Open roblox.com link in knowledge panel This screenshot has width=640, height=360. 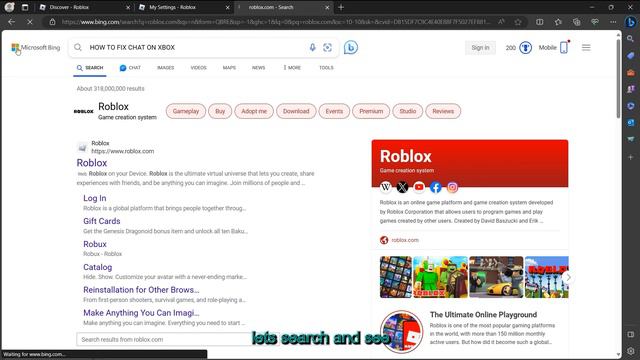click(x=405, y=240)
